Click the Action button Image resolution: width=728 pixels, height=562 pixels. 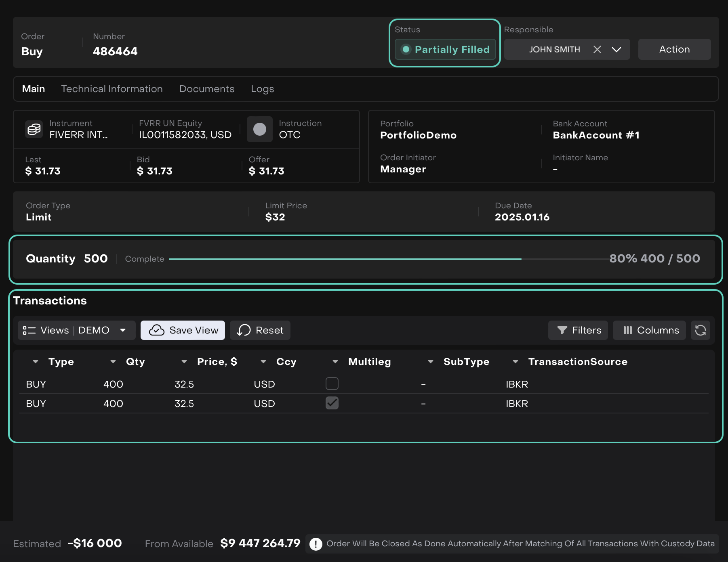coord(674,49)
